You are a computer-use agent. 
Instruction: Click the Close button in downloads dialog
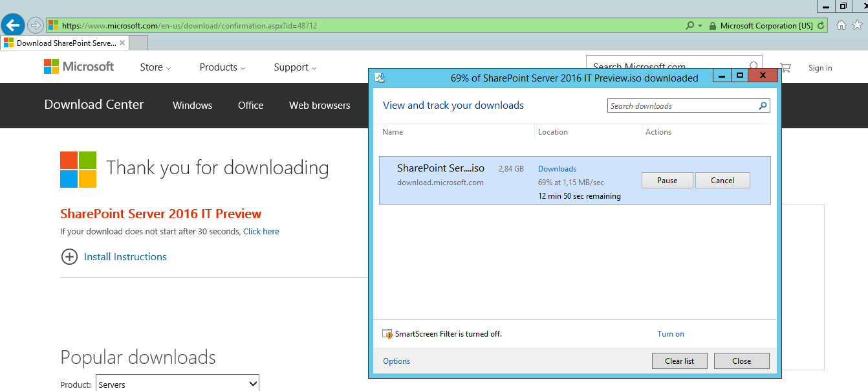click(741, 361)
